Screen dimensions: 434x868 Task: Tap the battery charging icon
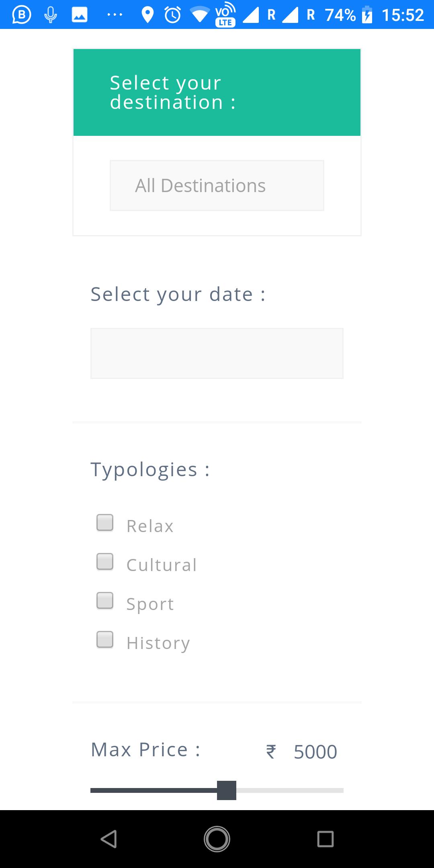(x=367, y=15)
